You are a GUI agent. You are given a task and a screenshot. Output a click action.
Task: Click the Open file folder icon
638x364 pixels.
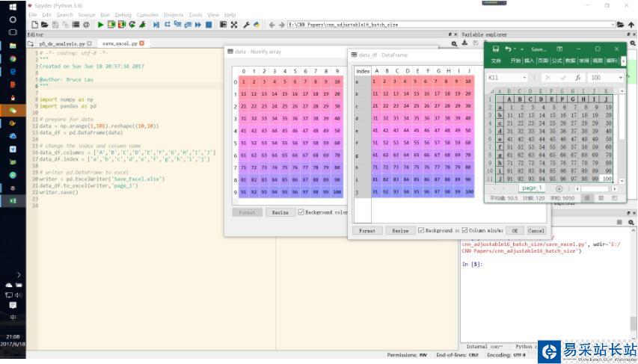coord(45,25)
